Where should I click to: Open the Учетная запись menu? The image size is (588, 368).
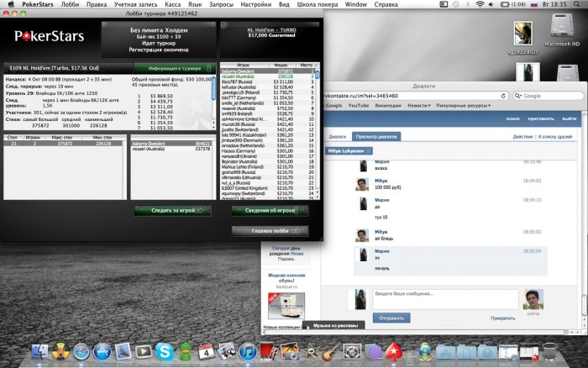136,4
